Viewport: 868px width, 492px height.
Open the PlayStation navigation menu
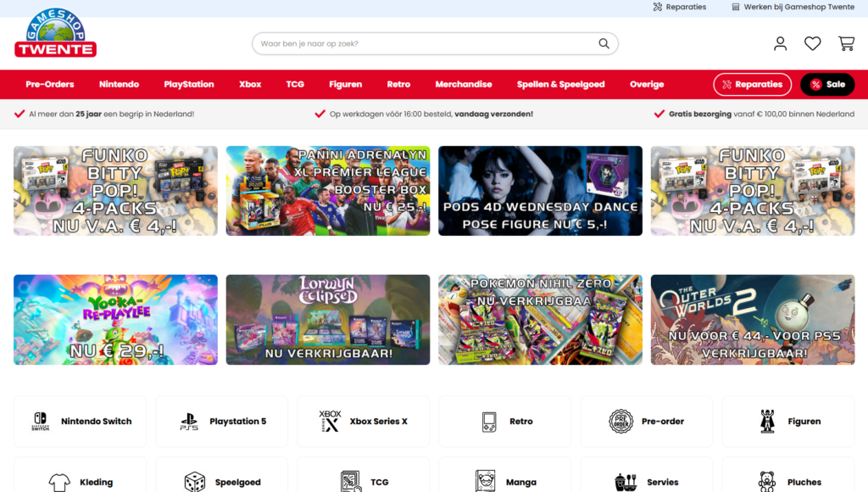[188, 85]
